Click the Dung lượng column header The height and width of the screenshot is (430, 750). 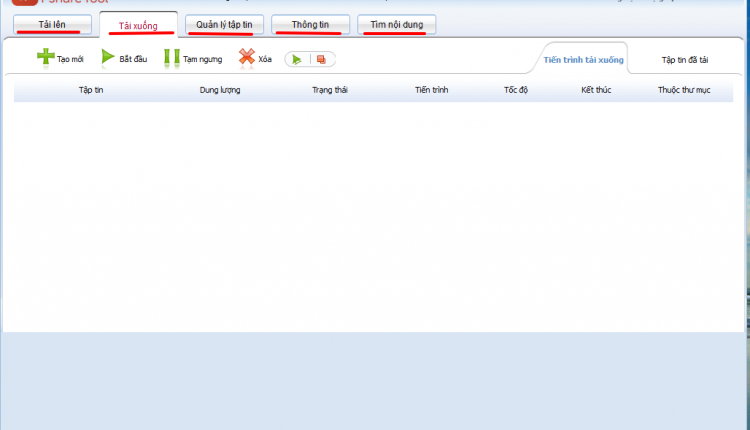(220, 90)
